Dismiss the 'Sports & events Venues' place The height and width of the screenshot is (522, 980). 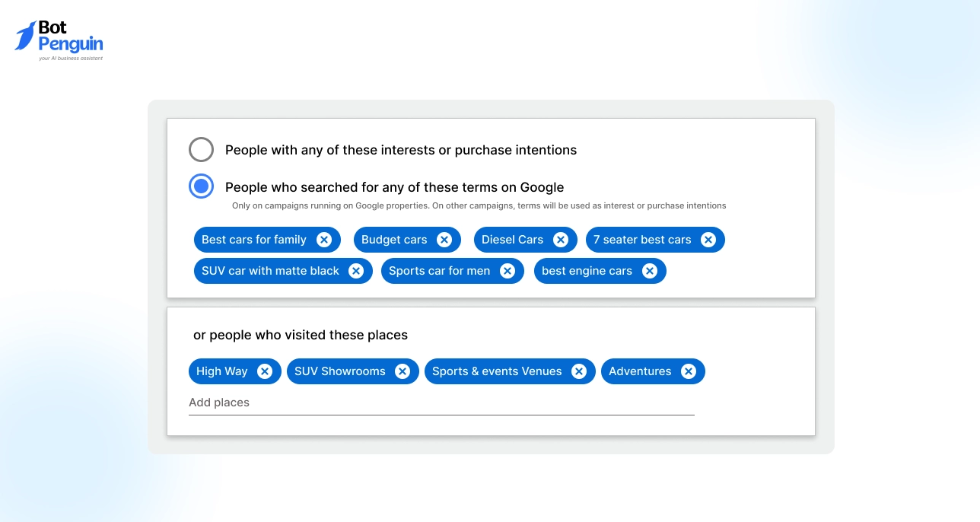[x=579, y=371]
